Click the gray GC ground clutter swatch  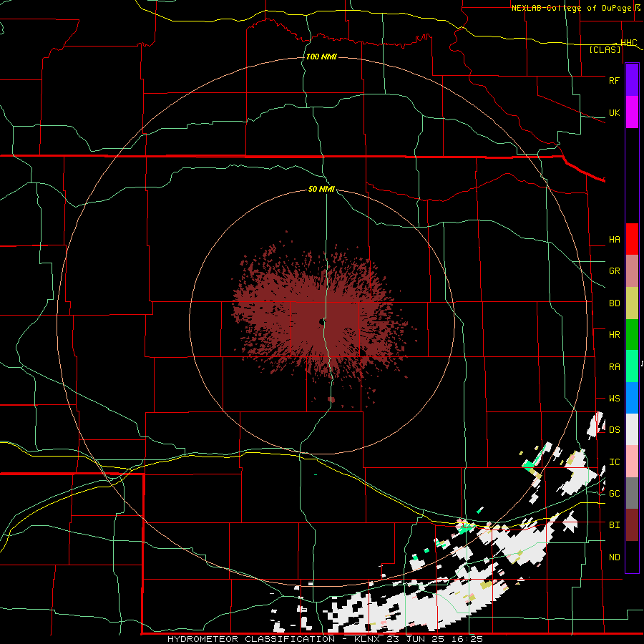tap(632, 493)
